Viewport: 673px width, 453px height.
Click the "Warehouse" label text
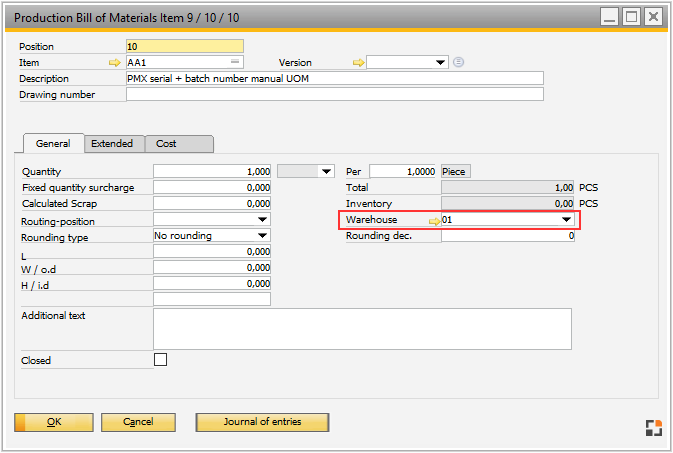371,219
